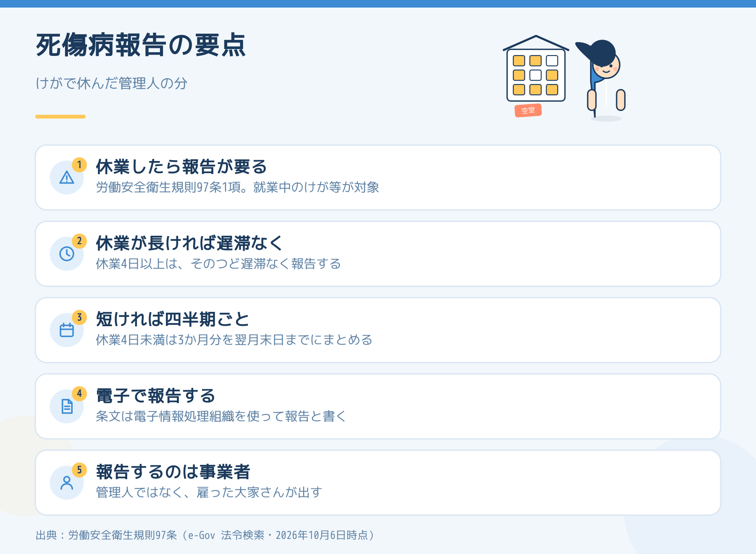756x554 pixels.
Task: Click the document icon
Action: pos(67,406)
